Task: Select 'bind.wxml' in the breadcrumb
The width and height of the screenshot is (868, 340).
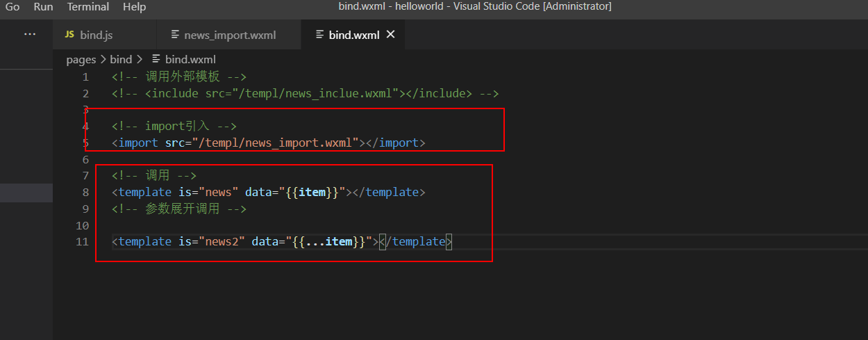Action: tap(190, 60)
